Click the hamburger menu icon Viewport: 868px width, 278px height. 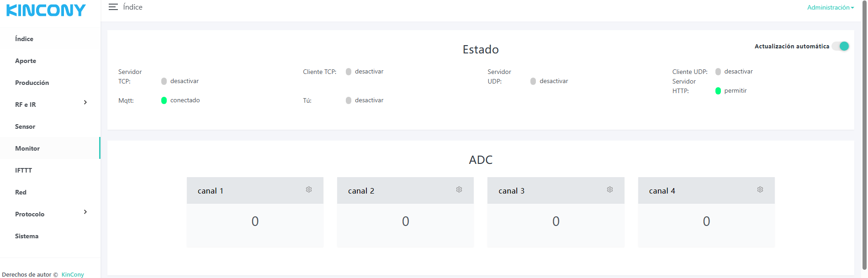click(x=113, y=7)
